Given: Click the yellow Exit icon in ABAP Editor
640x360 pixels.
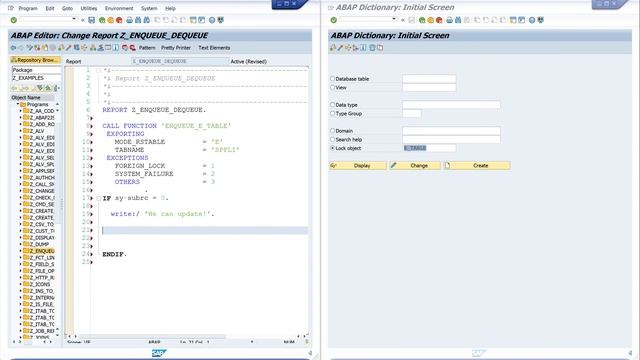Looking at the screenshot, I should (111, 20).
